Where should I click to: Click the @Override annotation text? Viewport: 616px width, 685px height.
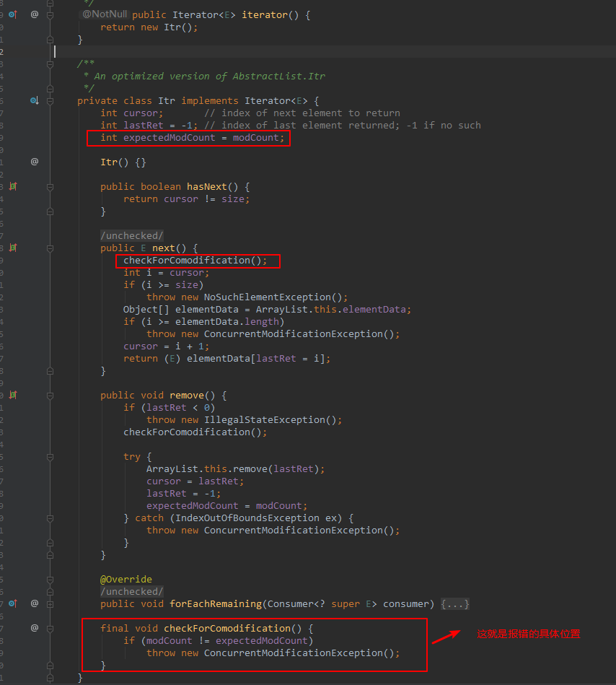tap(126, 579)
